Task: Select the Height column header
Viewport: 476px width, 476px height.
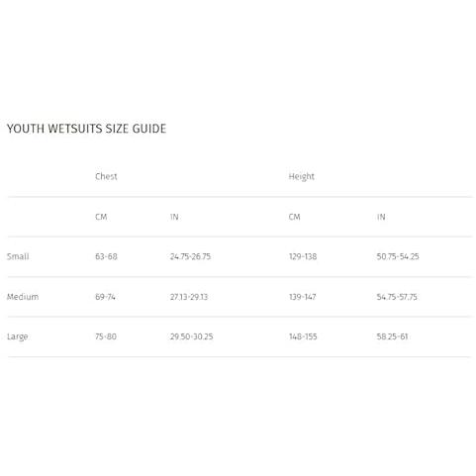Action: pos(302,177)
